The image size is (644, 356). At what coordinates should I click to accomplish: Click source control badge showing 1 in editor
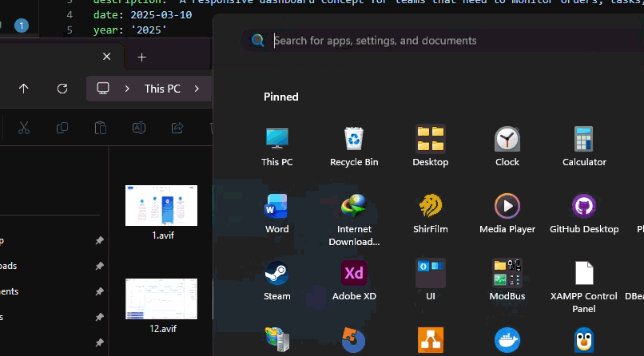click(x=22, y=26)
